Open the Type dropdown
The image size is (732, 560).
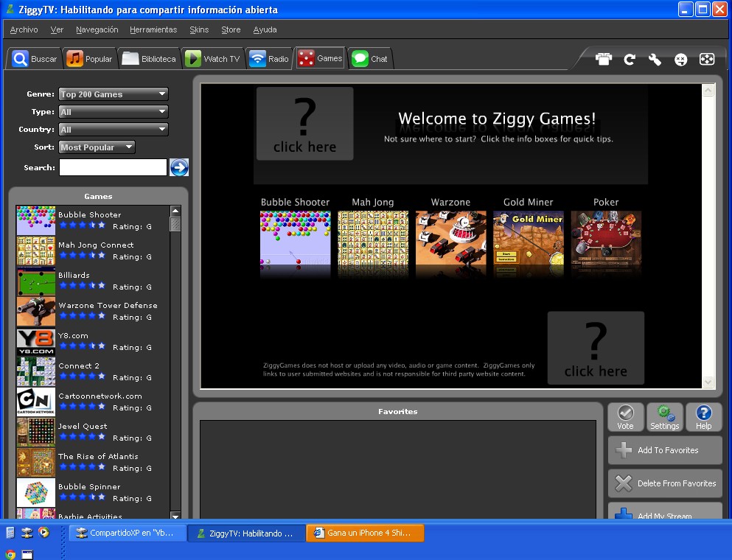114,111
